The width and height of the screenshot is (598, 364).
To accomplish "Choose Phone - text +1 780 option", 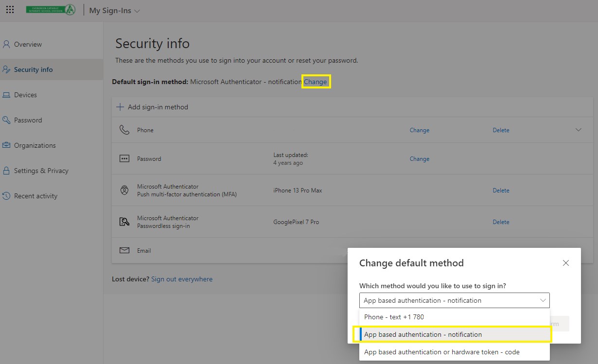I will point(454,317).
